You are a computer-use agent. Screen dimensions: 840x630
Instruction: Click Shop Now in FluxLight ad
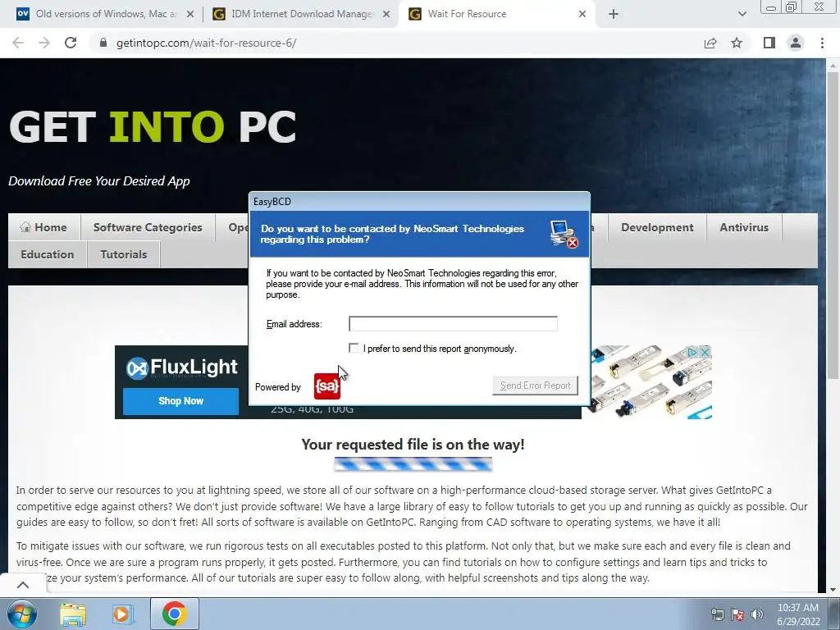point(180,400)
